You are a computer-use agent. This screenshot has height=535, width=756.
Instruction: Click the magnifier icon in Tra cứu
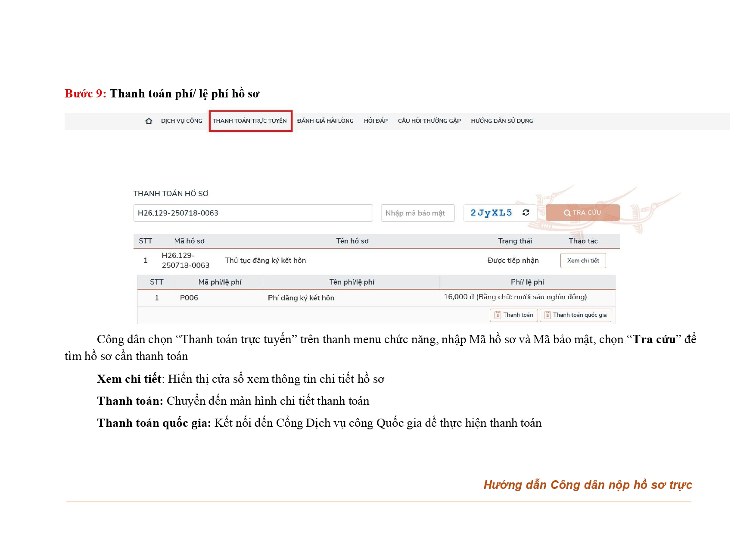(x=567, y=213)
